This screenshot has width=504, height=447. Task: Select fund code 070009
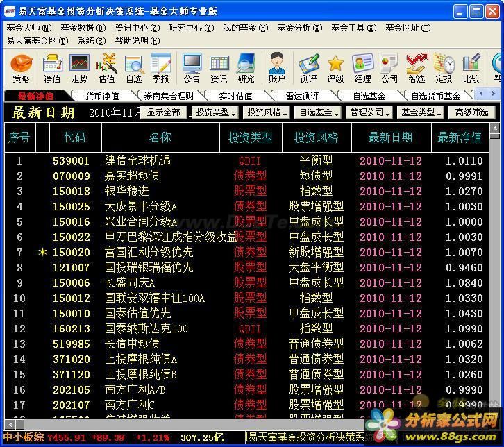coord(72,176)
